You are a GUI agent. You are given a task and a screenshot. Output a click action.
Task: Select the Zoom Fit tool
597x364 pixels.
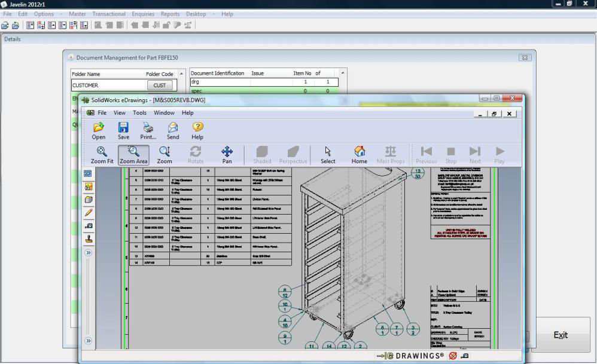(x=102, y=155)
